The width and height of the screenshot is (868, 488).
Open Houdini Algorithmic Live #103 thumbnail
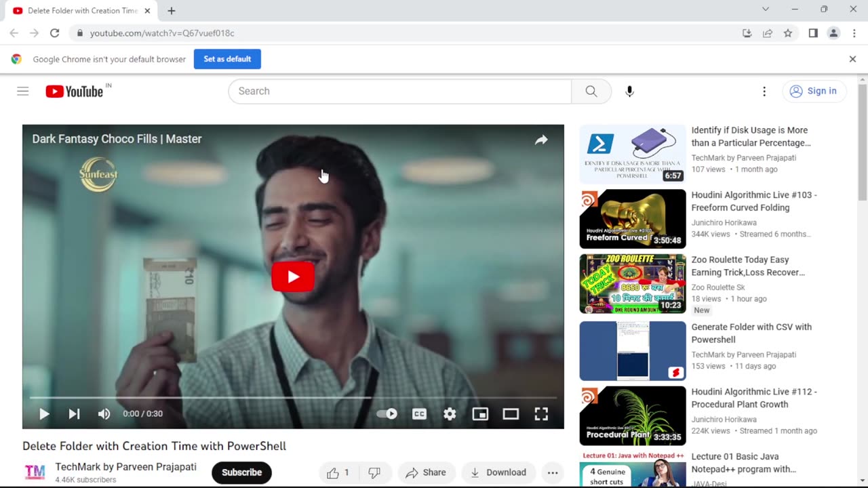coord(633,219)
